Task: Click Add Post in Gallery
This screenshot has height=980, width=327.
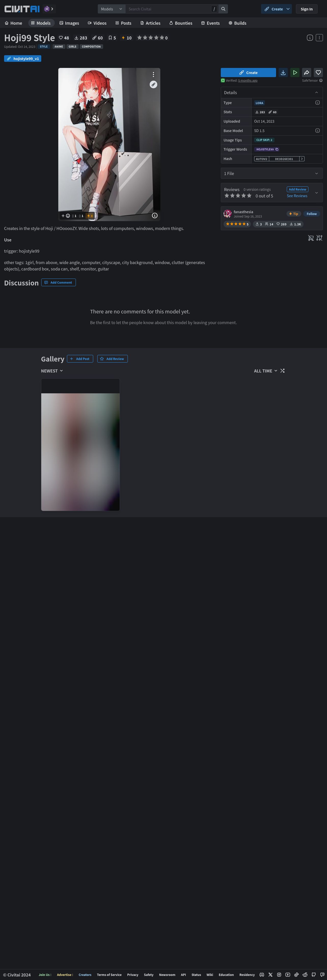Action: (x=80, y=359)
